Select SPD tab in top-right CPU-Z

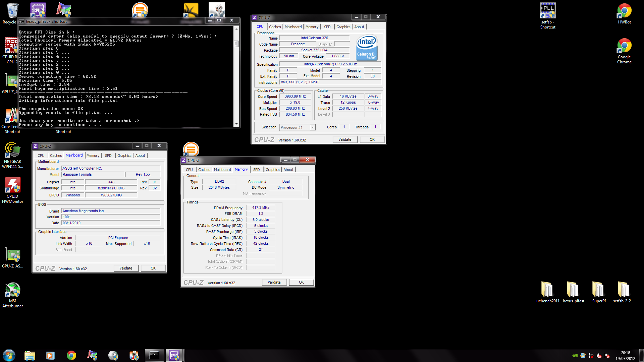(x=327, y=27)
